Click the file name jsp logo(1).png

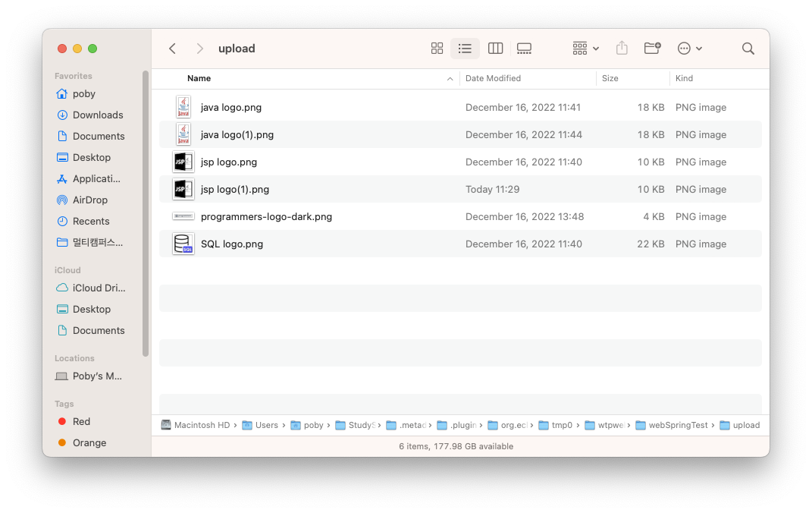pyautogui.click(x=235, y=190)
